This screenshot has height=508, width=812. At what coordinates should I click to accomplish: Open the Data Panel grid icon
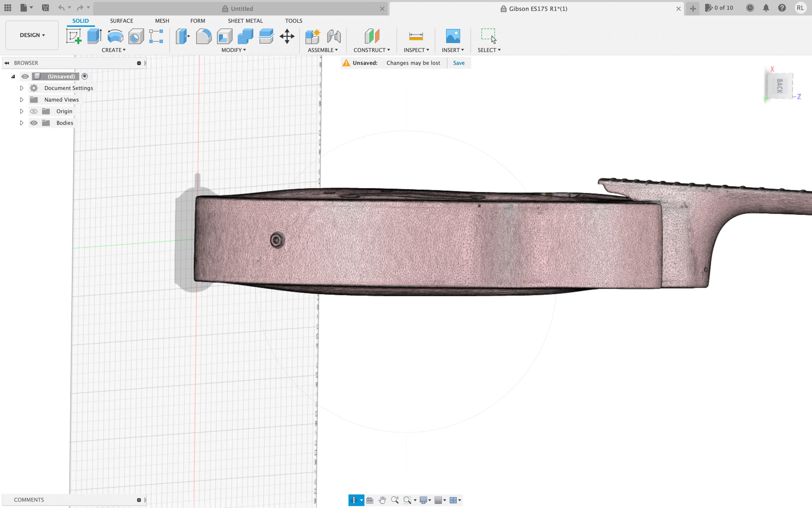click(x=8, y=8)
